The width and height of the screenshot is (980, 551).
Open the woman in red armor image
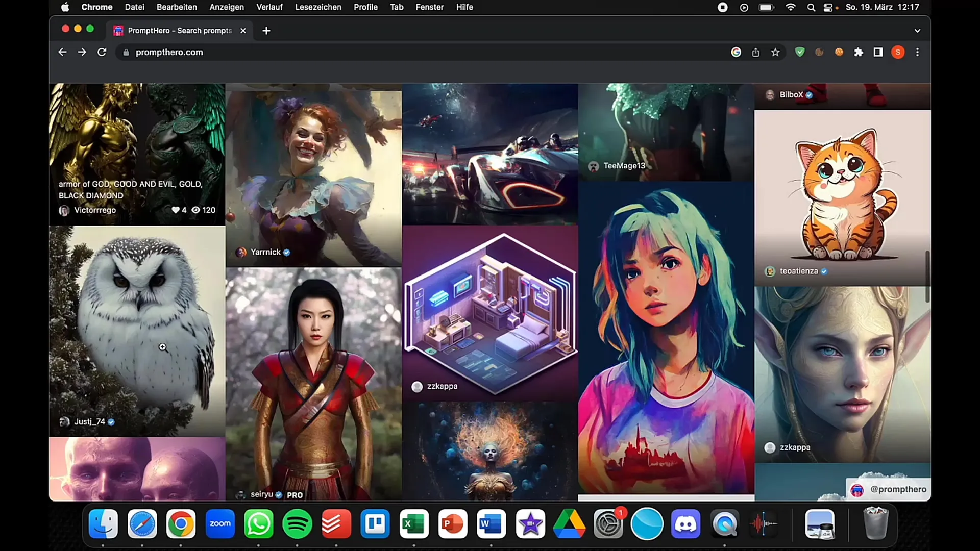313,384
